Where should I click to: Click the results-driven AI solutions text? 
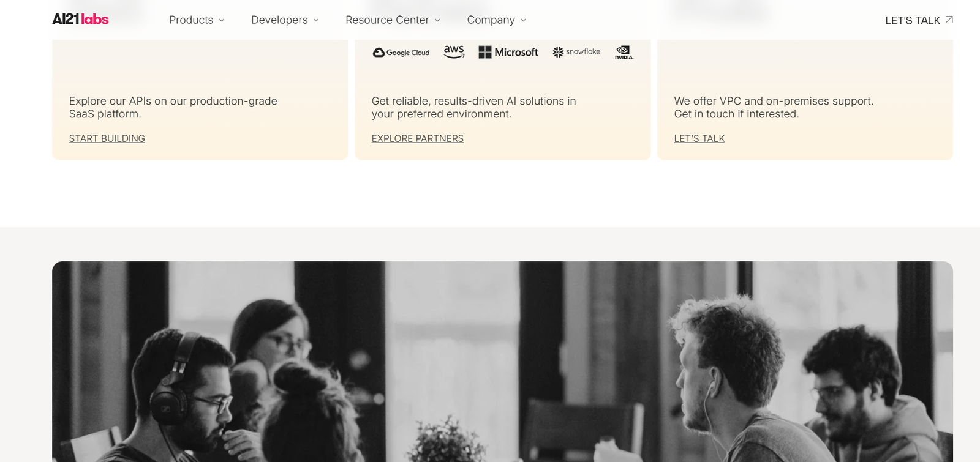pyautogui.click(x=473, y=107)
